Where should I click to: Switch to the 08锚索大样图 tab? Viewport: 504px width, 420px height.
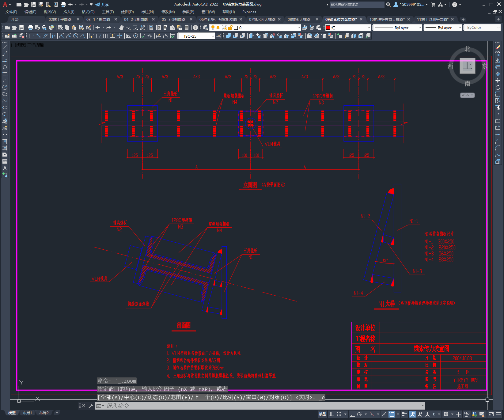click(299, 19)
